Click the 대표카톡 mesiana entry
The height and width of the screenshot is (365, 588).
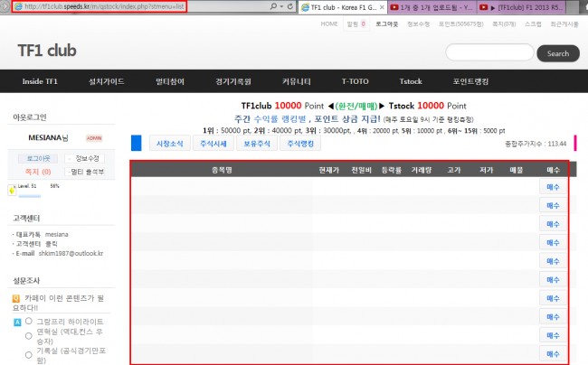pyautogui.click(x=41, y=234)
